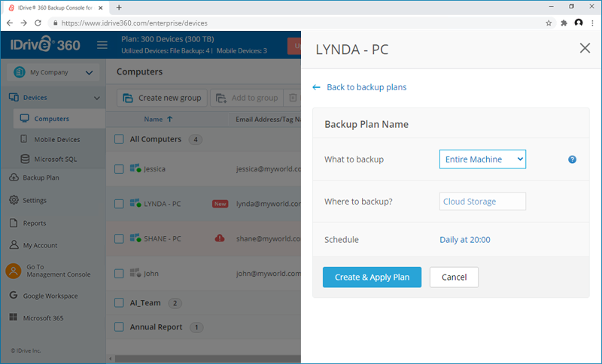Click Create new group button
602x364 pixels.
point(162,98)
